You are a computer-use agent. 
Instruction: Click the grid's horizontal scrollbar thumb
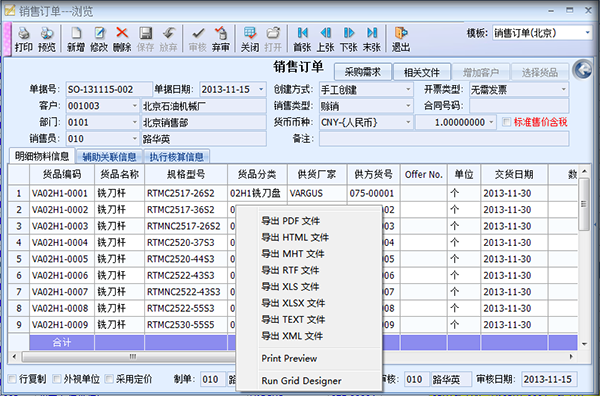coord(132,357)
